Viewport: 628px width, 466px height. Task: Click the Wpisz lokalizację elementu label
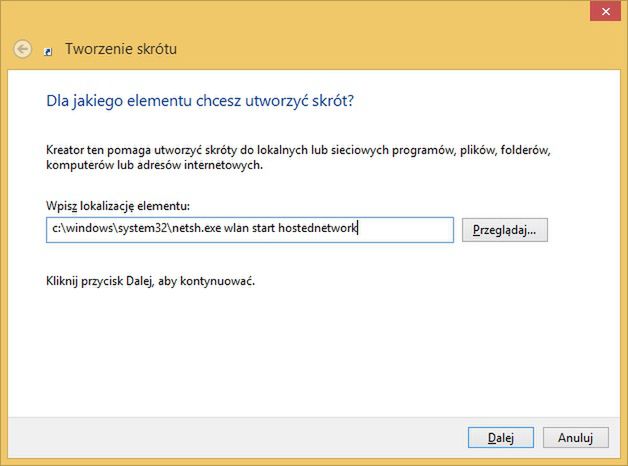coord(118,206)
